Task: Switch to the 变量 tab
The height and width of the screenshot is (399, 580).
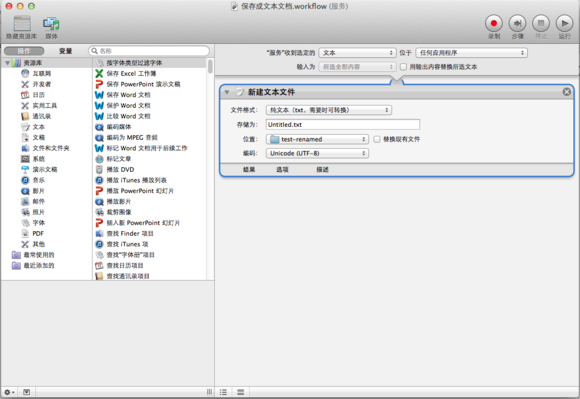Action: pyautogui.click(x=65, y=51)
